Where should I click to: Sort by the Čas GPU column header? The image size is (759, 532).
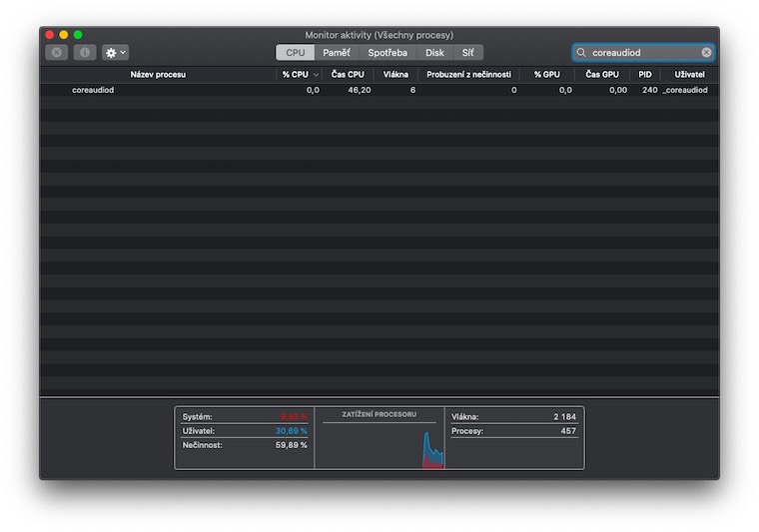[602, 75]
